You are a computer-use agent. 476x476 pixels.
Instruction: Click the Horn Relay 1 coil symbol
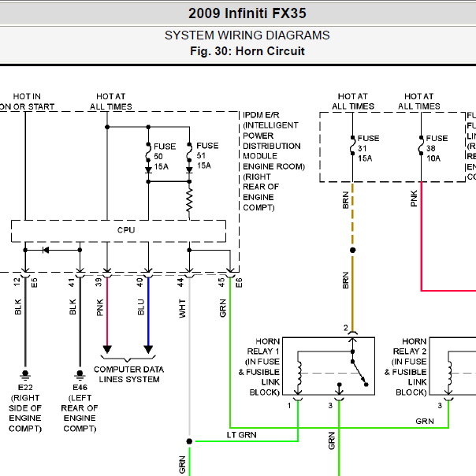click(299, 374)
